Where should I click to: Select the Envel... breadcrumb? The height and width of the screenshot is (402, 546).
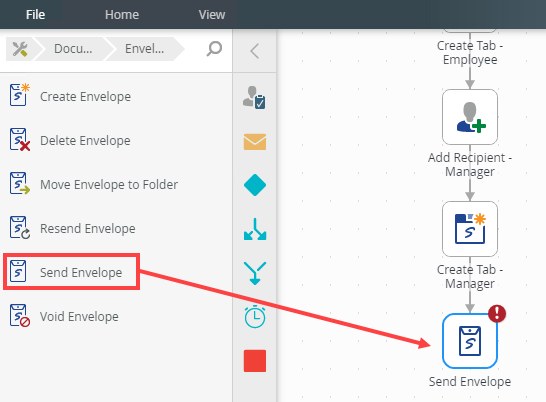145,49
